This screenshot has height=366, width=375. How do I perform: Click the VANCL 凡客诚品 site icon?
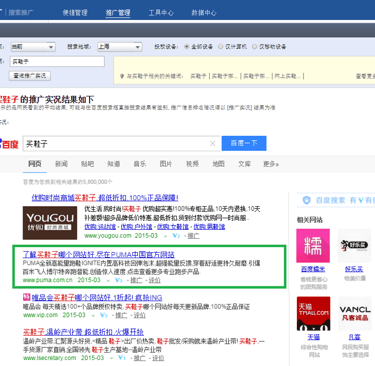tap(355, 313)
